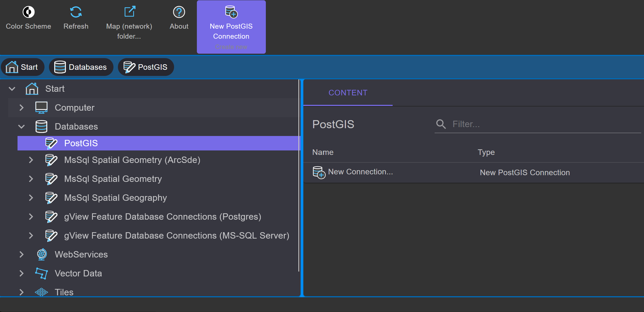Open the New Connection... entry
The image size is (644, 312).
pos(360,172)
